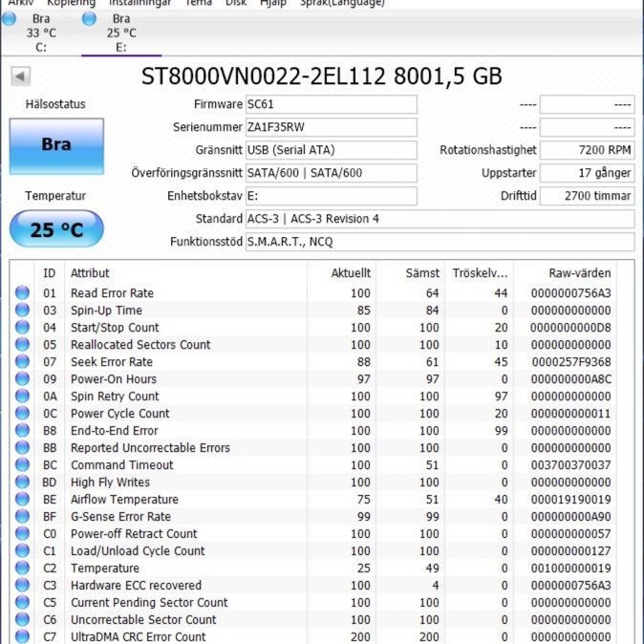Click the status dot for Airflow Temperature
This screenshot has height=644, width=644.
23,500
